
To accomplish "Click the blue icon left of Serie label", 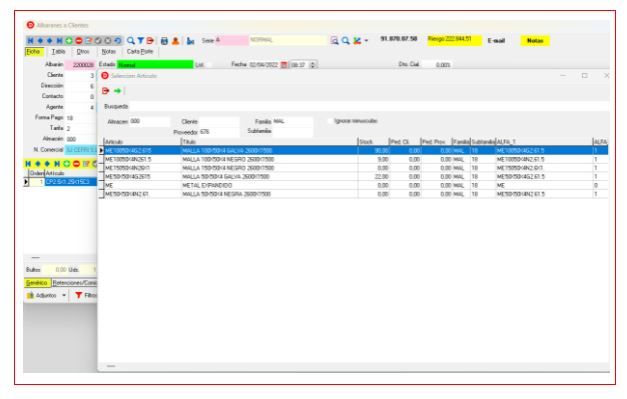I will click(191, 41).
